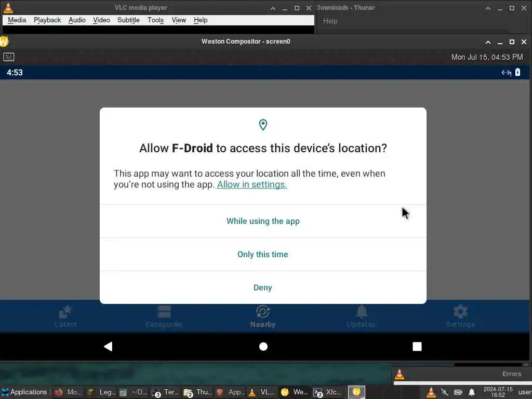Shade the VLC window with up arrow
Image resolution: width=532 pixels, height=399 pixels.
(x=273, y=8)
